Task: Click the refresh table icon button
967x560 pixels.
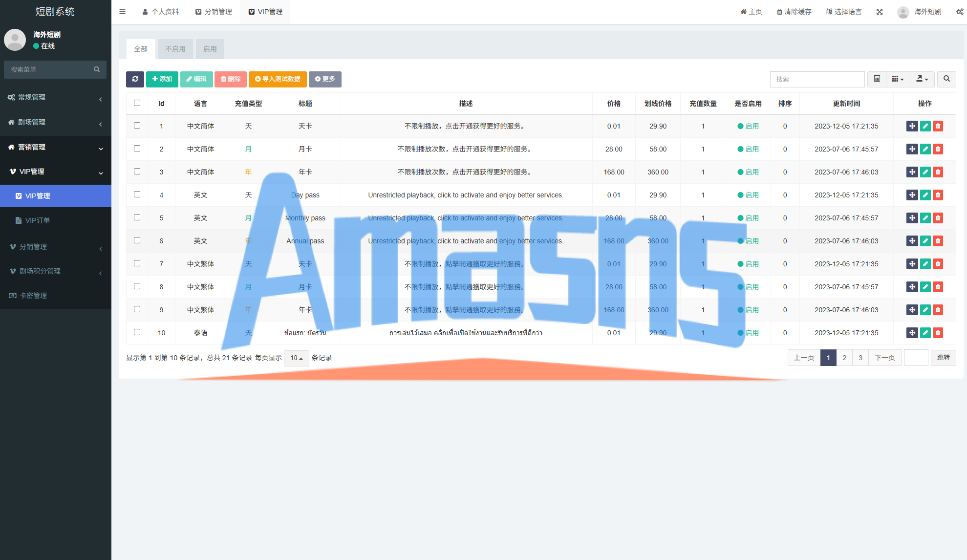Action: tap(135, 79)
